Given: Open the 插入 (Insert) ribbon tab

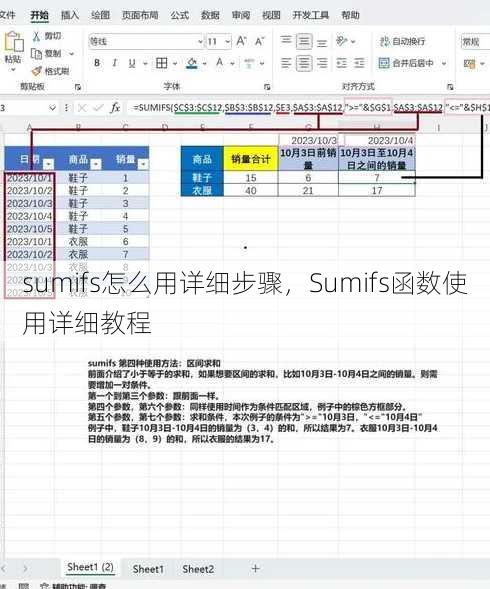Looking at the screenshot, I should pos(70,15).
